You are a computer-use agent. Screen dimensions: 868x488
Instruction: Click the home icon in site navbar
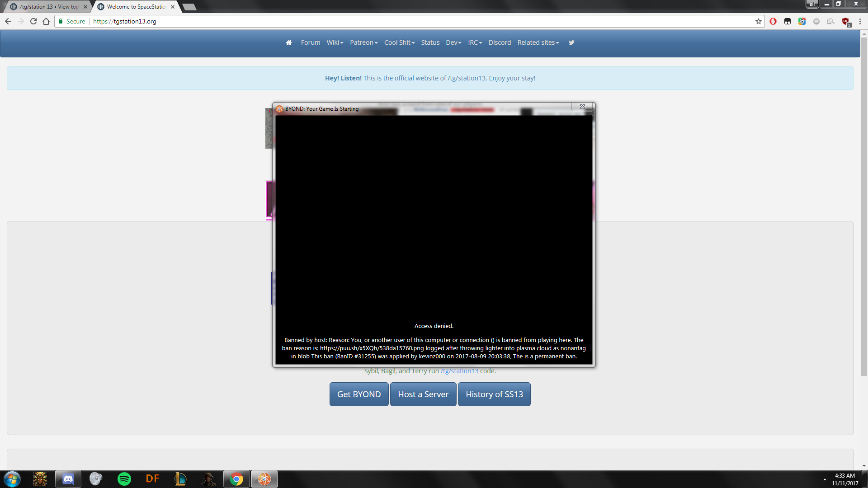coord(289,42)
